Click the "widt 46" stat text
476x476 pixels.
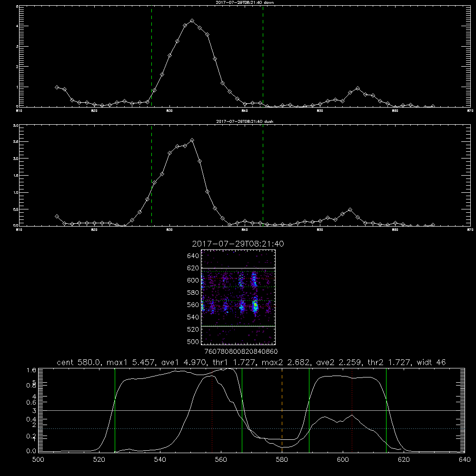pyautogui.click(x=431, y=362)
